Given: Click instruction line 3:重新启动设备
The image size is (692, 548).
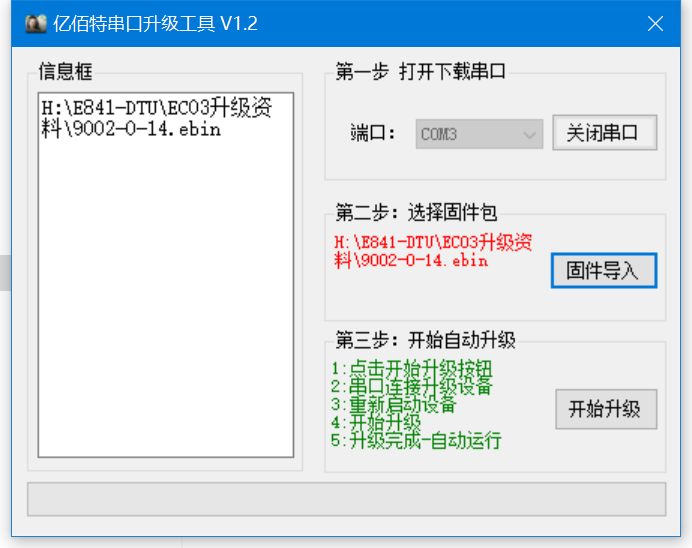Looking at the screenshot, I should (394, 405).
